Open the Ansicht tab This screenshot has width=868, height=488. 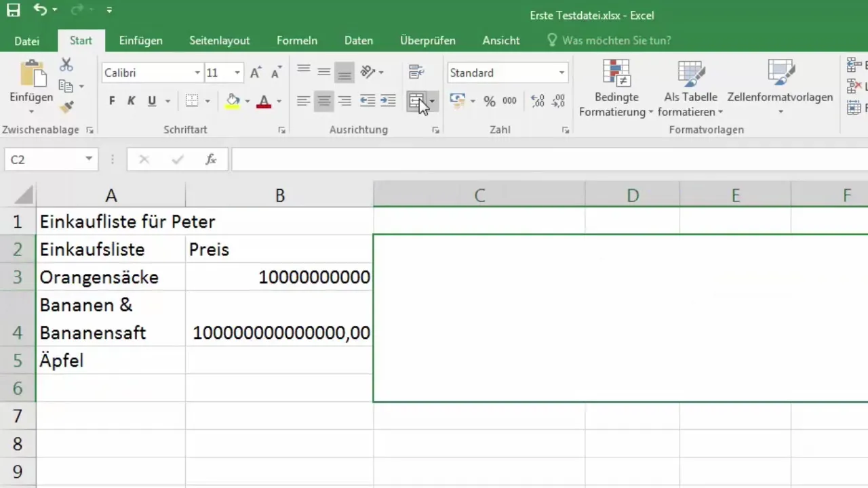click(501, 41)
